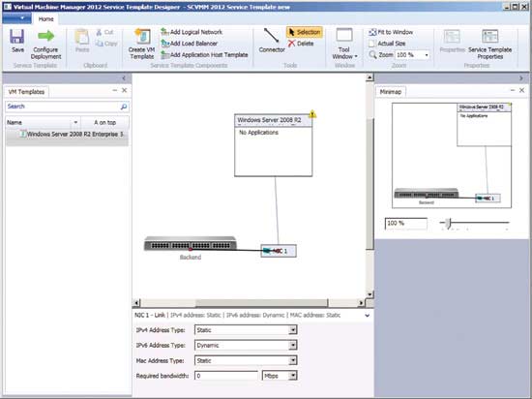Add Load Balancer component
The image size is (532, 399).
(x=190, y=44)
